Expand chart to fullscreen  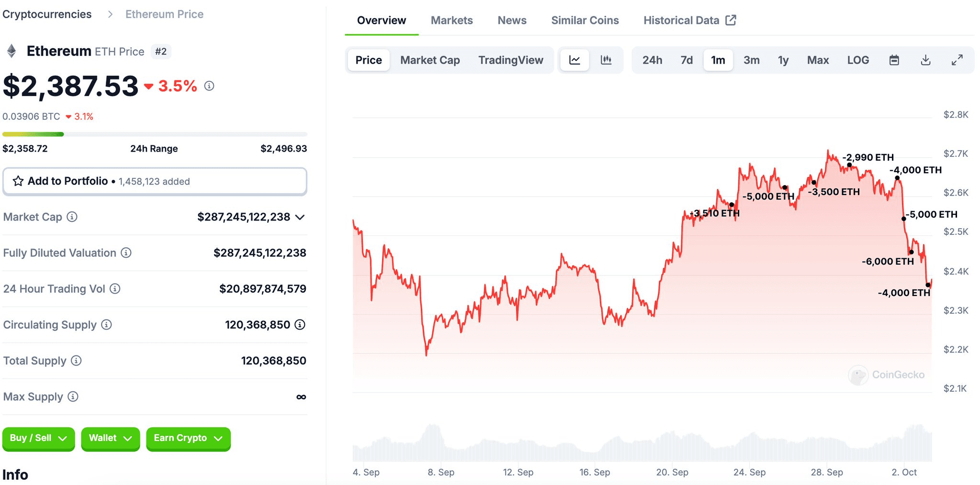pos(957,60)
